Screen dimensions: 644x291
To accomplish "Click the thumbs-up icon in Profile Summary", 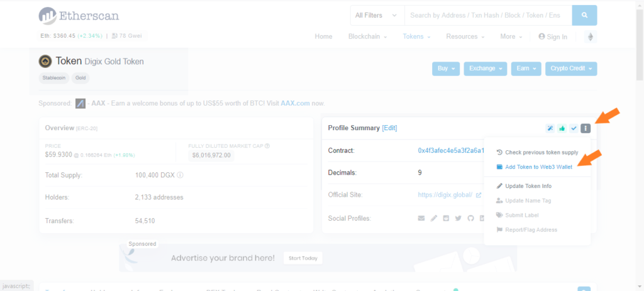I will [562, 128].
